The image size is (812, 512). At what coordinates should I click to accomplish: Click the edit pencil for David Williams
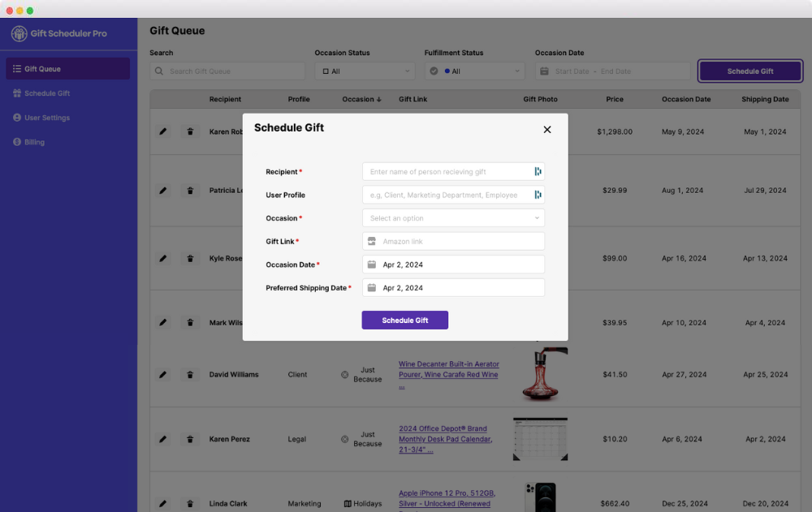163,375
